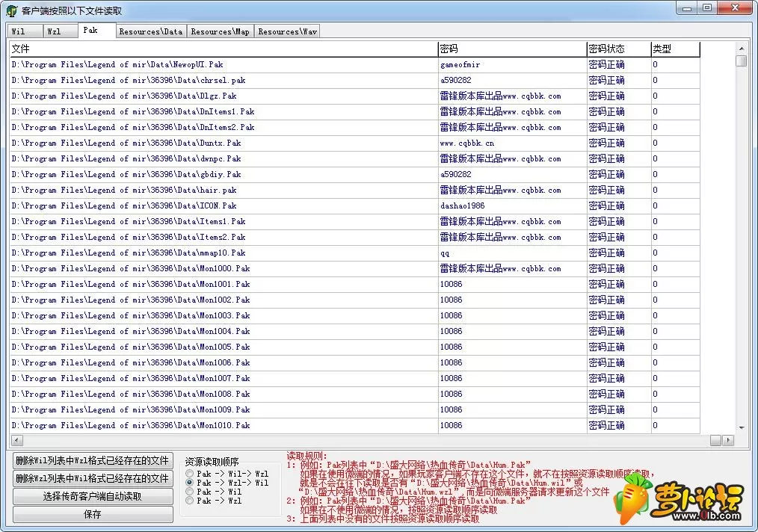758x532 pixels.
Task: Click the 密码 column header
Action: 512,49
